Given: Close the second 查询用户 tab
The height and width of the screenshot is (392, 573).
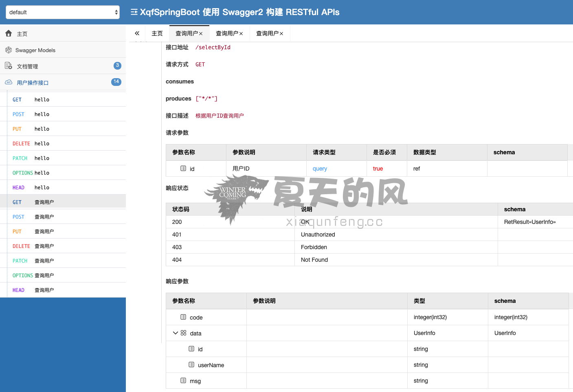Looking at the screenshot, I should 241,34.
